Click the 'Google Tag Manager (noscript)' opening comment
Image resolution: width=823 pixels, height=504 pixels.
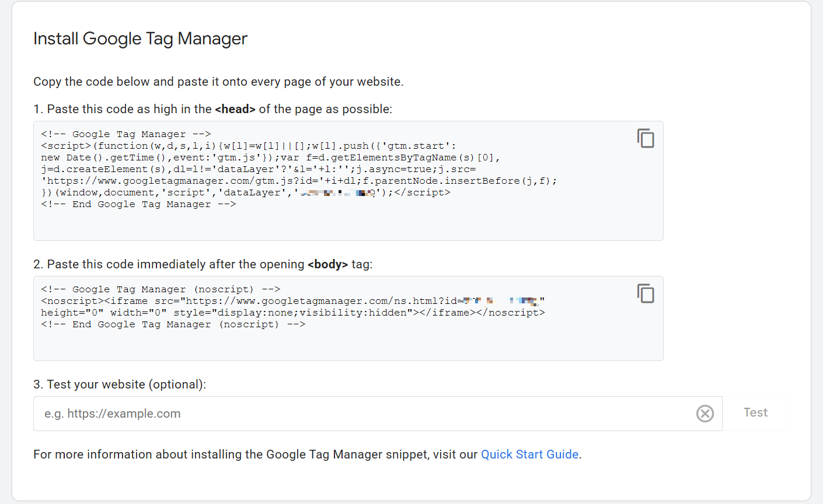pyautogui.click(x=161, y=289)
